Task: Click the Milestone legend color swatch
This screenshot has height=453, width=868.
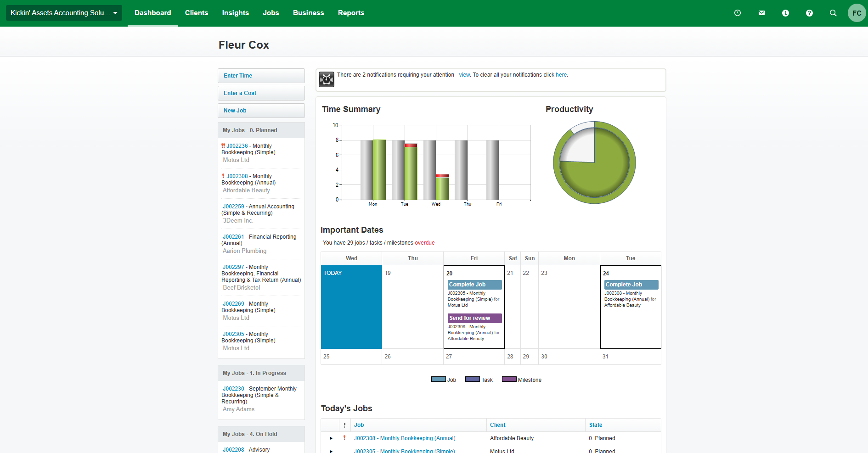Action: 509,380
